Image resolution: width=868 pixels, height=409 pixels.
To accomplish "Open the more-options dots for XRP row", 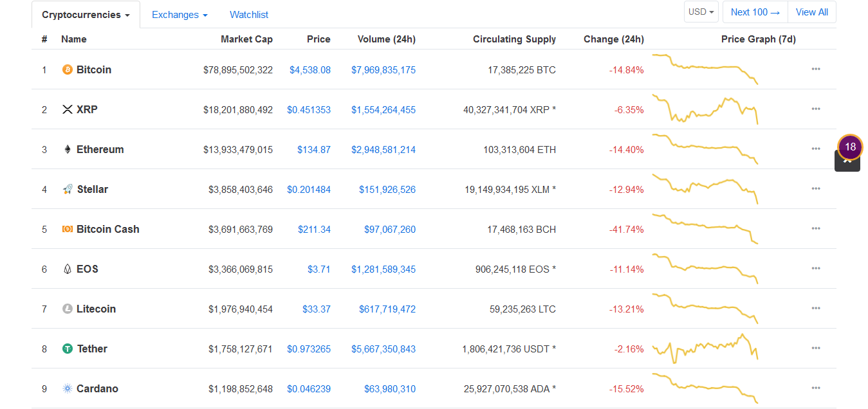I will coord(816,109).
